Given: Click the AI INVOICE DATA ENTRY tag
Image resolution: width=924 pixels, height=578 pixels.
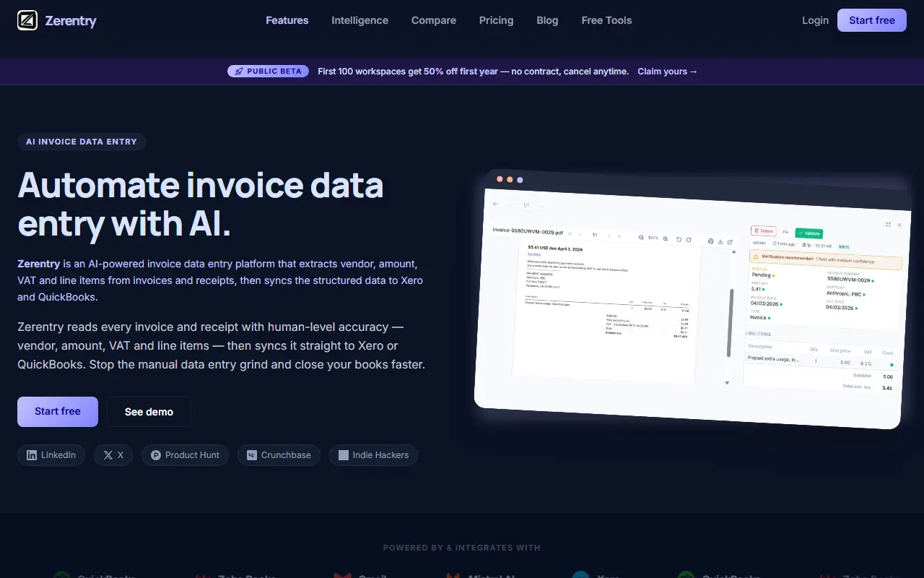Looking at the screenshot, I should tap(82, 142).
